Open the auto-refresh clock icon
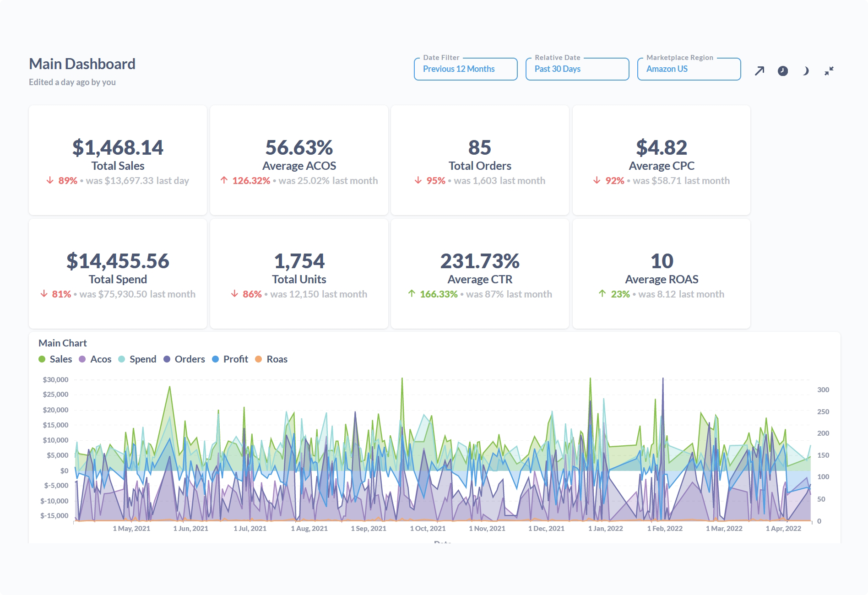The height and width of the screenshot is (595, 868). (x=783, y=71)
